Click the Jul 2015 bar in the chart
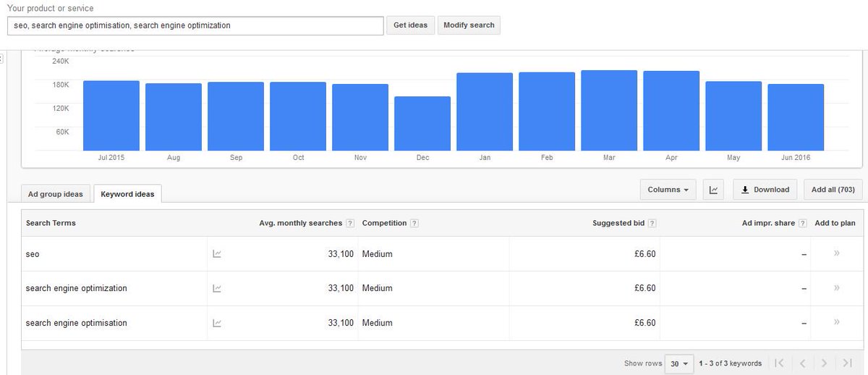868x375 pixels. (x=111, y=116)
